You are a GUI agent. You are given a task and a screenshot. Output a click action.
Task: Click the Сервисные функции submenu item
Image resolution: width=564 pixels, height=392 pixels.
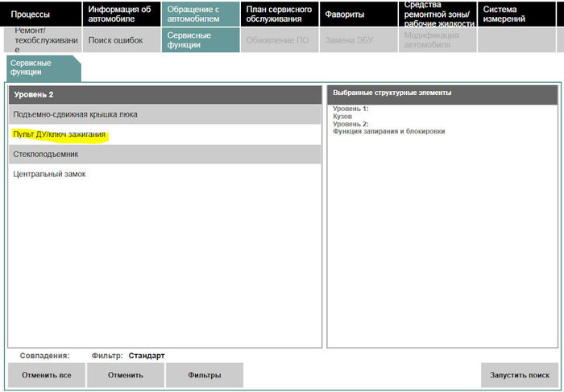pos(199,40)
